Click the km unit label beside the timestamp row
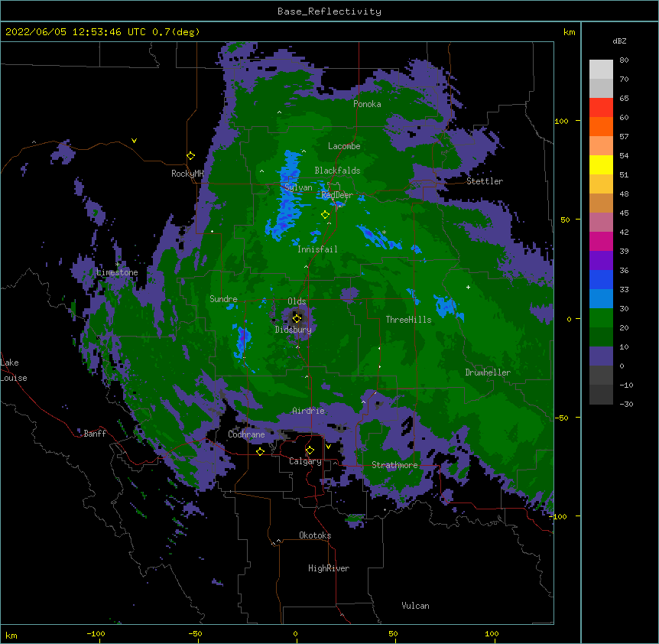This screenshot has height=644, width=659. (x=570, y=32)
